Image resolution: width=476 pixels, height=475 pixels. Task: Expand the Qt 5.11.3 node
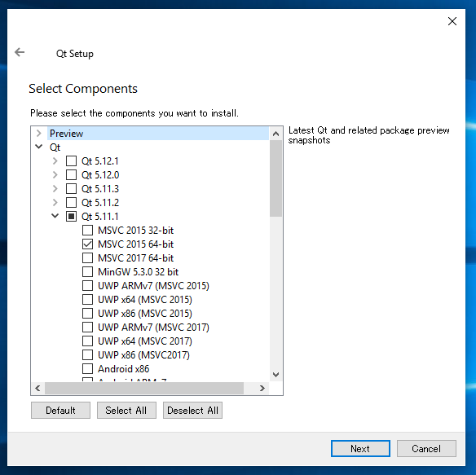pos(55,188)
